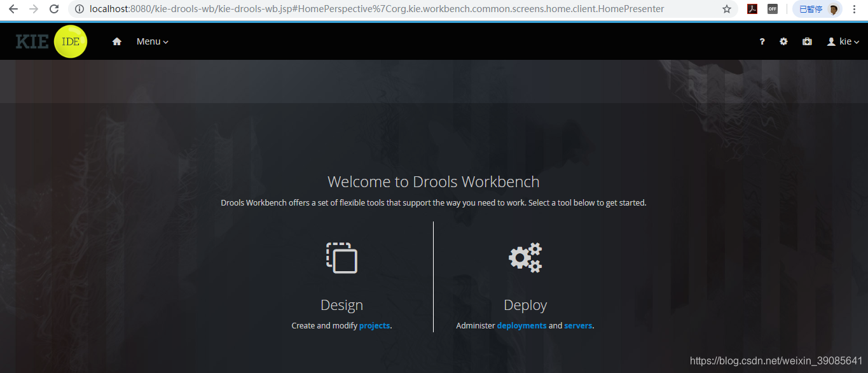Click the Deploy gears icon
The width and height of the screenshot is (868, 373).
pos(525,258)
